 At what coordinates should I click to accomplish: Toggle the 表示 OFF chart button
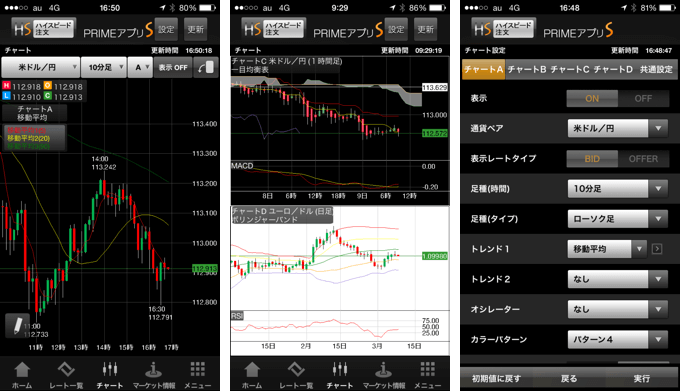(173, 67)
